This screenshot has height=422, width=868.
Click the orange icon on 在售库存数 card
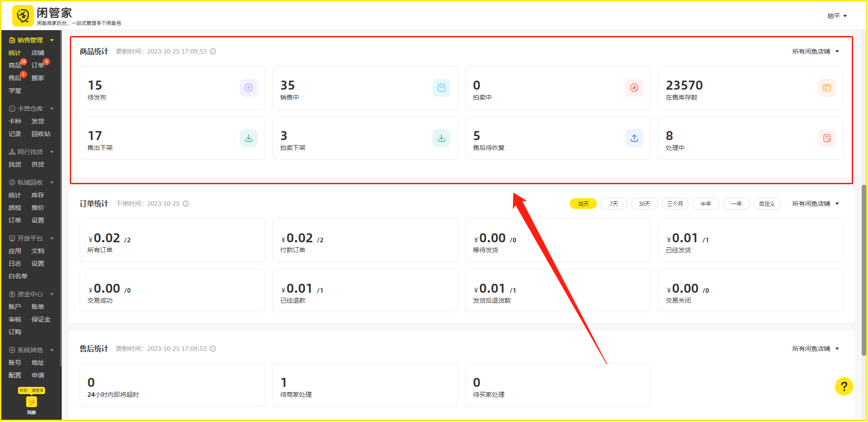(827, 88)
